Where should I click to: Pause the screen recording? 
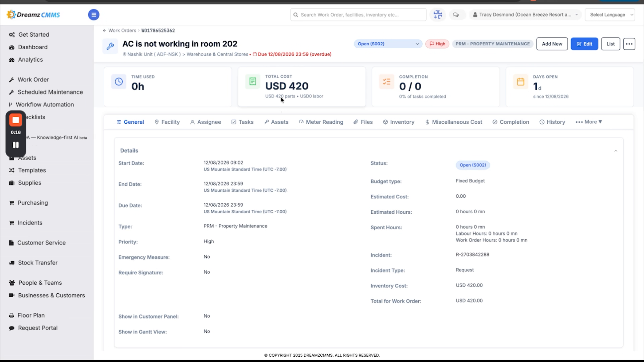(16, 145)
